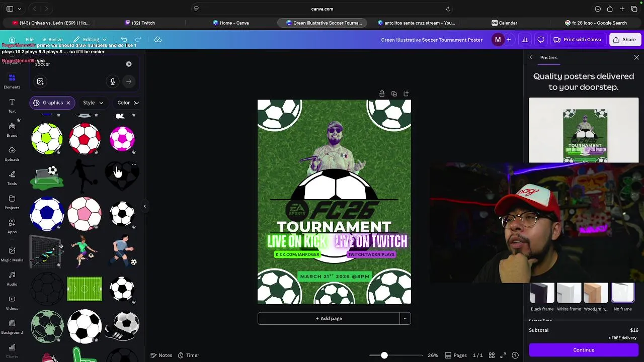Click the voice search microphone icon
The width and height of the screenshot is (644, 362).
pos(113,81)
